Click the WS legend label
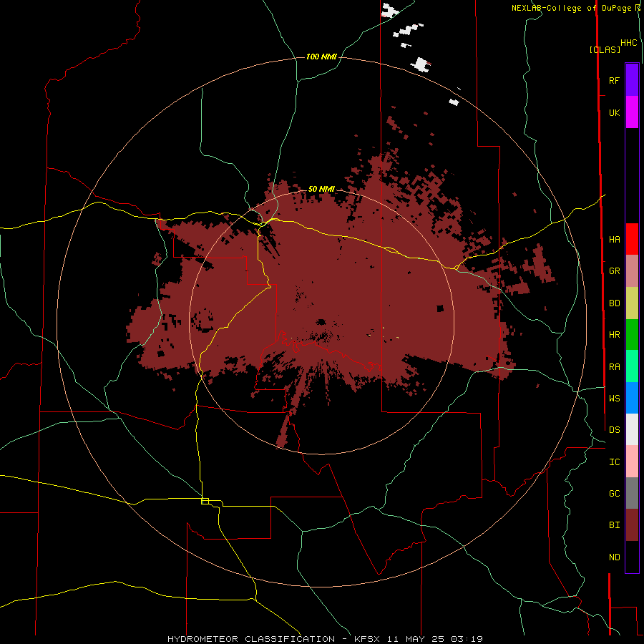 [x=615, y=398]
